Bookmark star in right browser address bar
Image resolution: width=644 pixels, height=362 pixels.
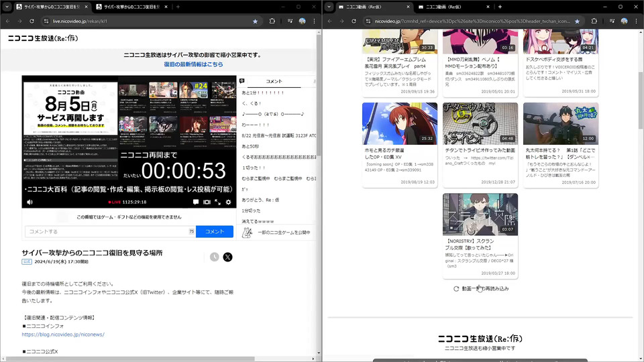577,21
